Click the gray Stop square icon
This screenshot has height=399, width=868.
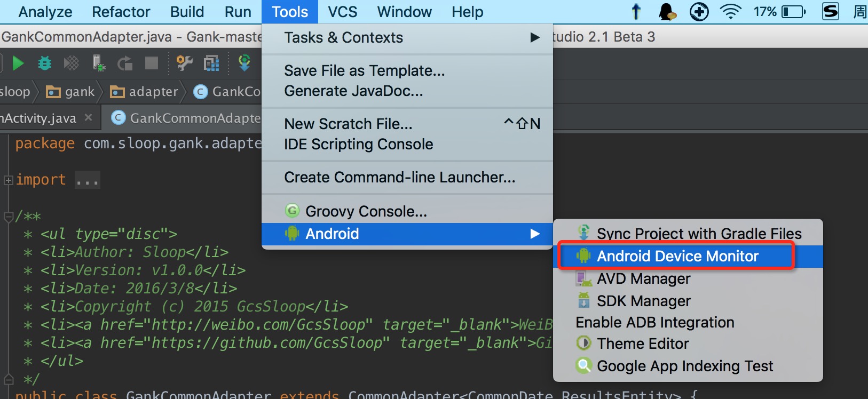click(x=152, y=63)
